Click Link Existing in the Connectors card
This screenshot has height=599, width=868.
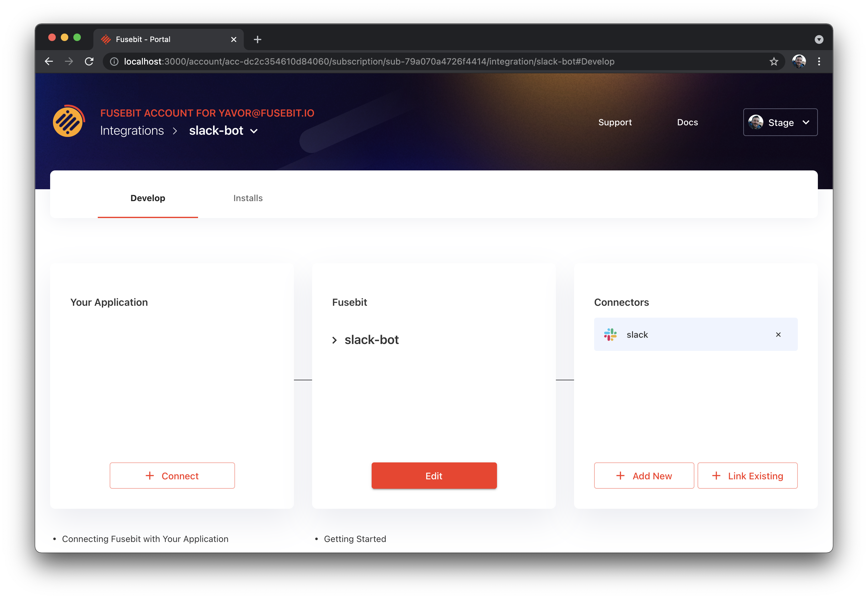(x=747, y=476)
